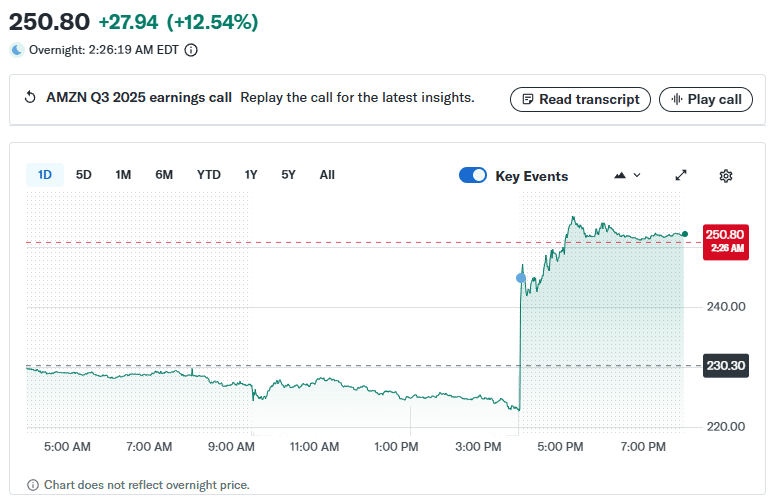Select the All time range

[327, 175]
